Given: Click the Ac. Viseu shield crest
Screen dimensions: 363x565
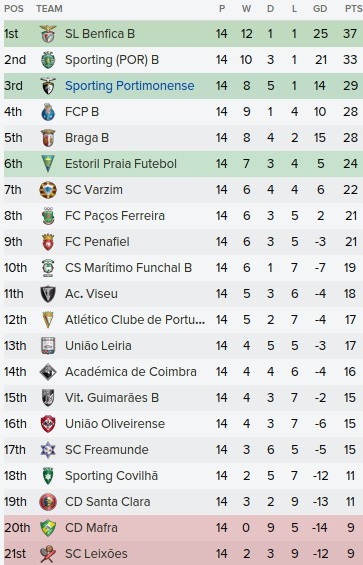Looking at the screenshot, I should (48, 294).
